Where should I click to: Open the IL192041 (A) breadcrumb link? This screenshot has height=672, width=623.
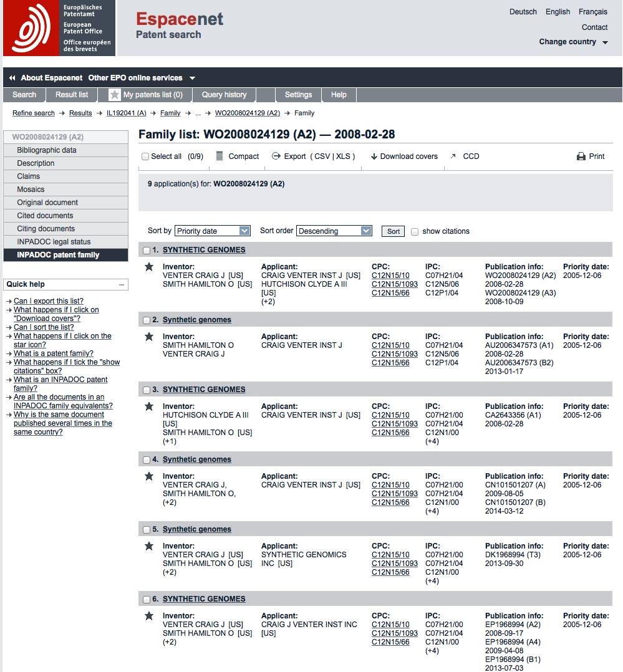pos(127,113)
